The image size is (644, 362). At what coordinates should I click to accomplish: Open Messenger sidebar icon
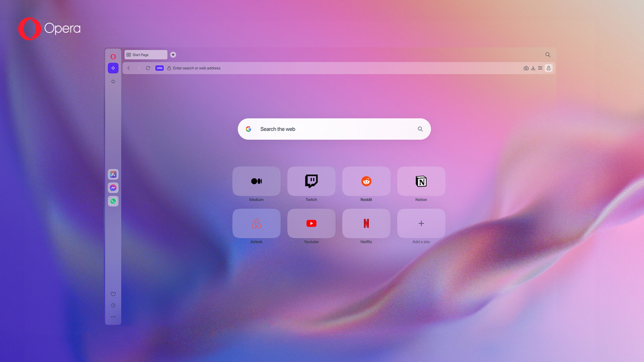coord(113,188)
